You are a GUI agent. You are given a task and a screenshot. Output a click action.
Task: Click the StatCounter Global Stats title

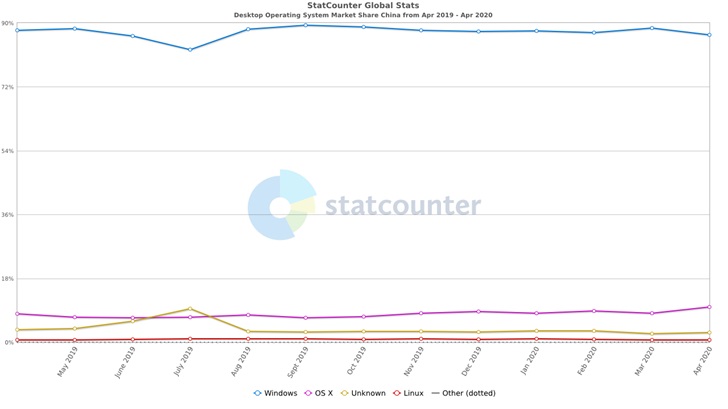[x=363, y=6]
